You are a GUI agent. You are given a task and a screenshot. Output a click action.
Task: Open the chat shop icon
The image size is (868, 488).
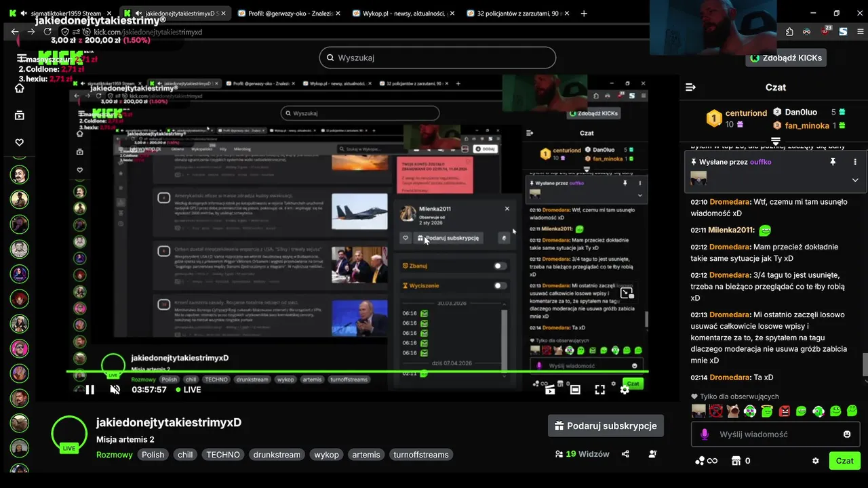tap(735, 461)
